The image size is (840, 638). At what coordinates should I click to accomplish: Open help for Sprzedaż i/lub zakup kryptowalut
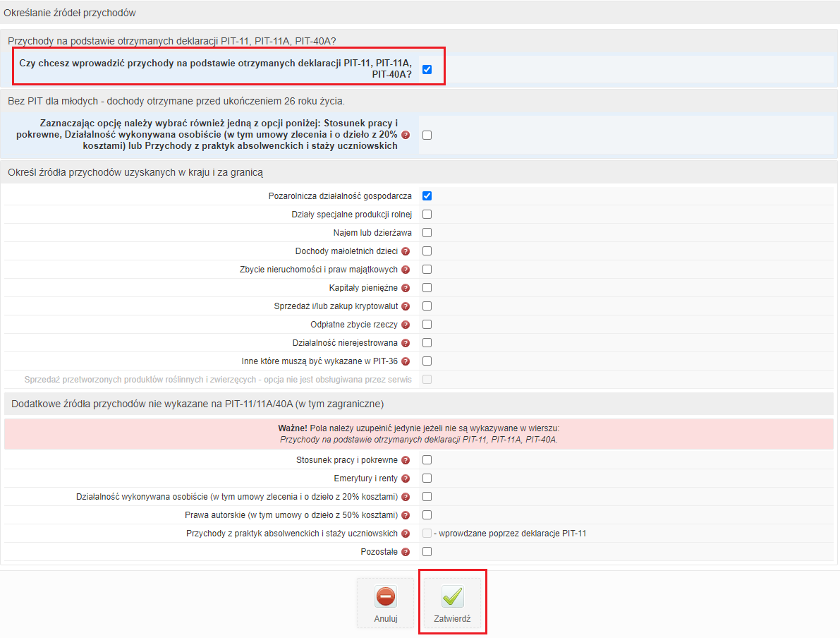[x=406, y=306]
